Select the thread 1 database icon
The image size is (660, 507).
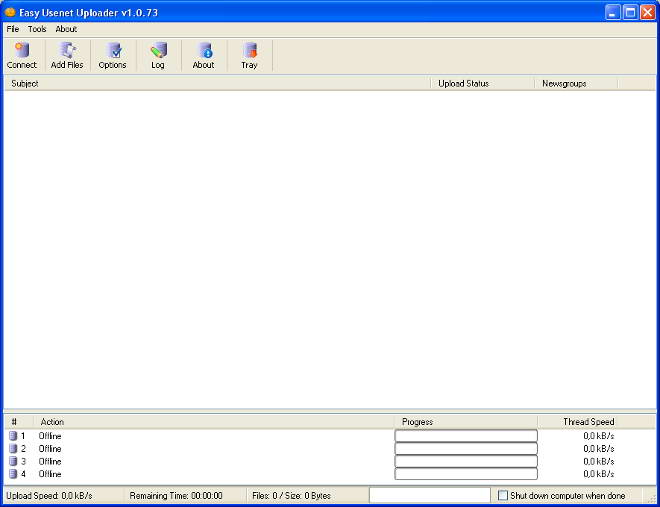[x=13, y=436]
